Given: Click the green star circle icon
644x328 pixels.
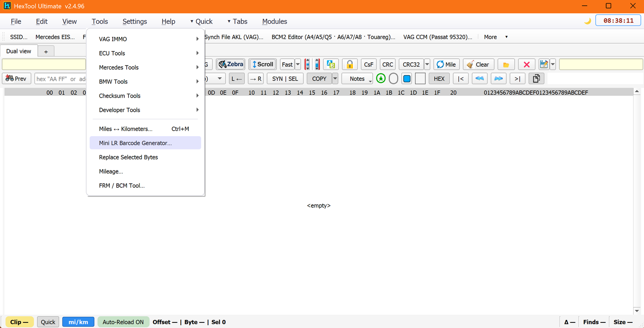Looking at the screenshot, I should (381, 79).
